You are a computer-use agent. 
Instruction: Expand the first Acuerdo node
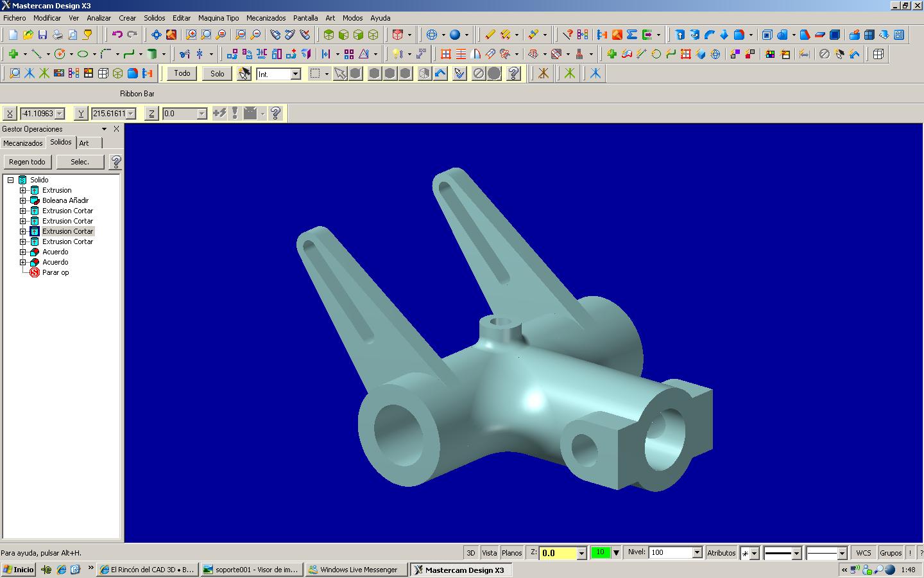tap(23, 252)
